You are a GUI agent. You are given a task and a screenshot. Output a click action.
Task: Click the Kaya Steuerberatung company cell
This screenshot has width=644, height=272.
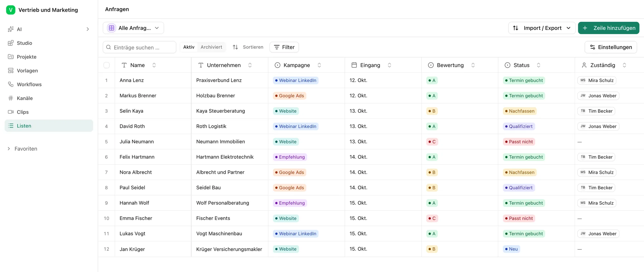click(230, 111)
